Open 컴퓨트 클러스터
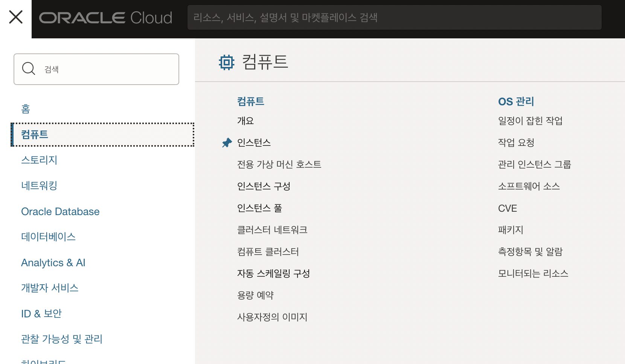 (268, 252)
